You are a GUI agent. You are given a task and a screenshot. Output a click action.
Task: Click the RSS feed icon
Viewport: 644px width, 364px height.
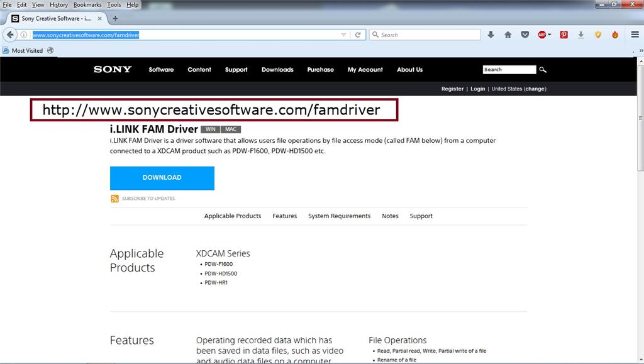(114, 199)
